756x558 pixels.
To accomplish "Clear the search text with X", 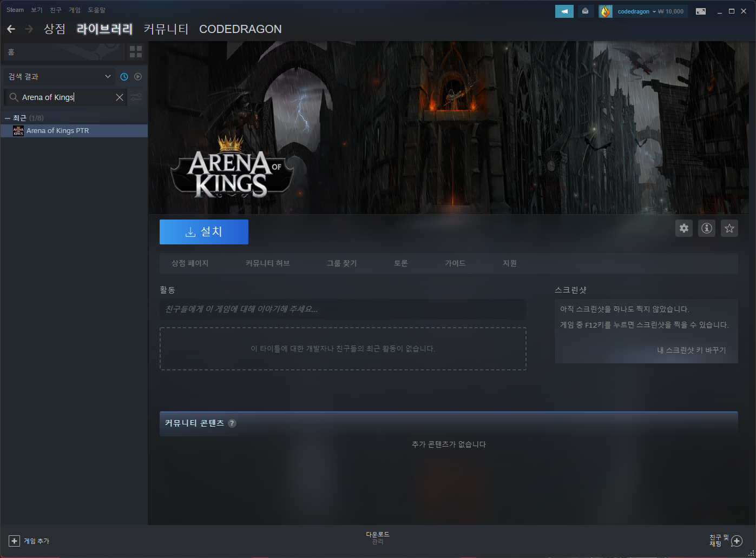I will click(120, 97).
